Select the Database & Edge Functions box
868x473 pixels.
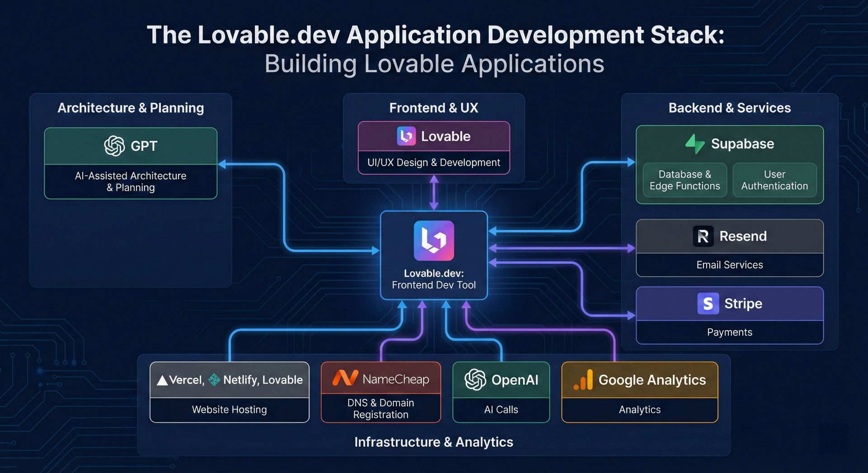click(684, 180)
